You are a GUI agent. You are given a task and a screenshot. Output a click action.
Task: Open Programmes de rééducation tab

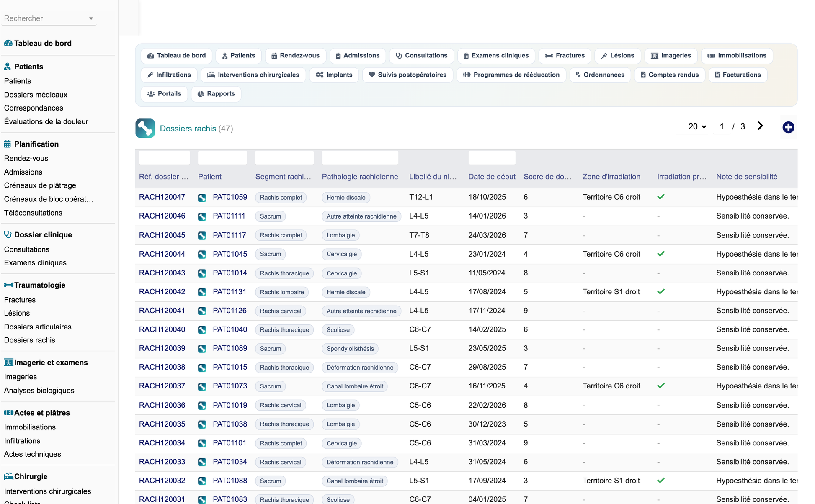(x=511, y=75)
